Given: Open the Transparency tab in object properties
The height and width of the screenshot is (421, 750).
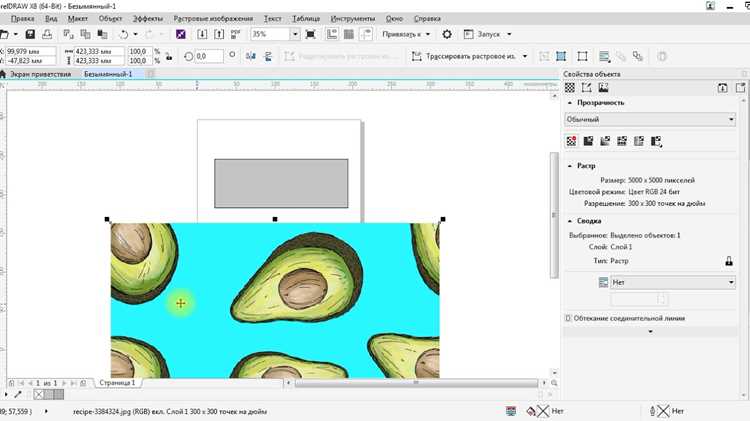Looking at the screenshot, I should coord(570,88).
